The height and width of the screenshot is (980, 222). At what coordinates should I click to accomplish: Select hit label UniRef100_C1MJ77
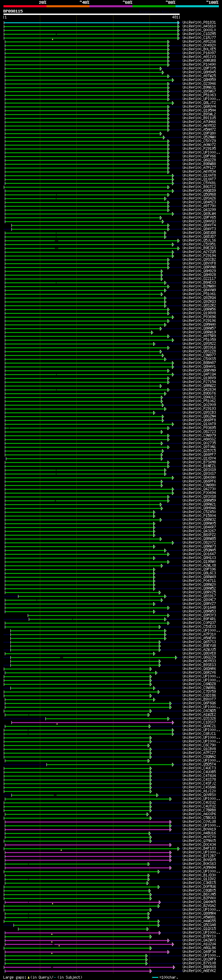[x=199, y=38]
